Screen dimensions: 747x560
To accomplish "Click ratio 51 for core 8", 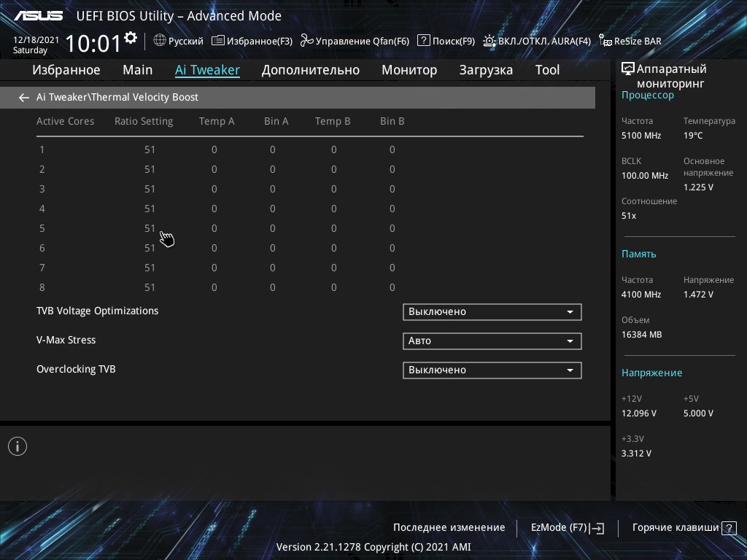I will 150,287.
